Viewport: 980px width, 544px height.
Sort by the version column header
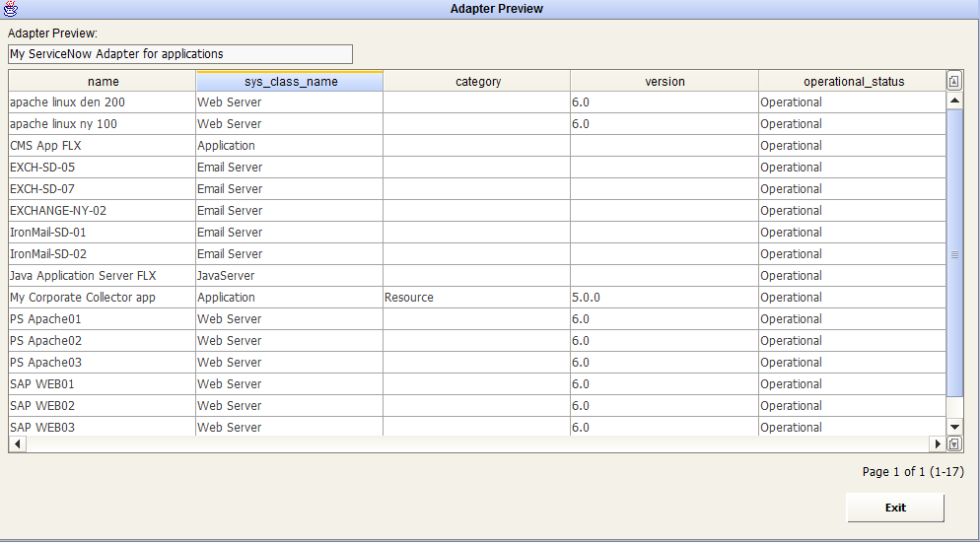click(665, 81)
